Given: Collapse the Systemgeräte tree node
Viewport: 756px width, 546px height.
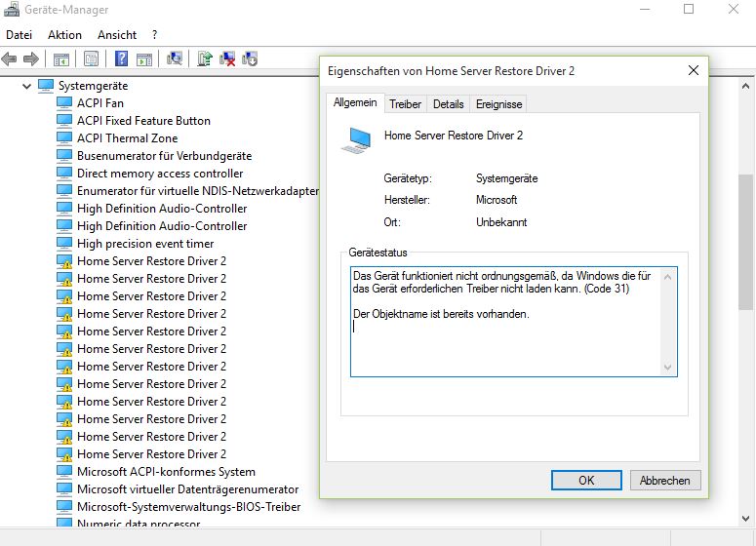Looking at the screenshot, I should [x=26, y=86].
